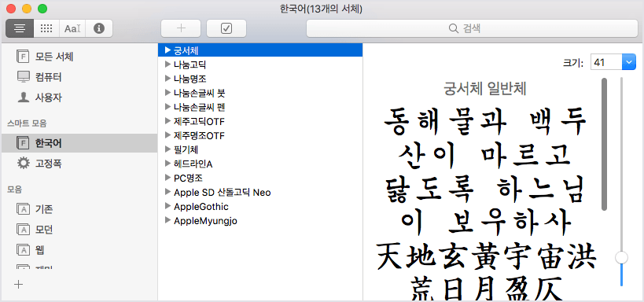Focus the 검색 search field
Screen dimensions: 644x302
coord(472,28)
